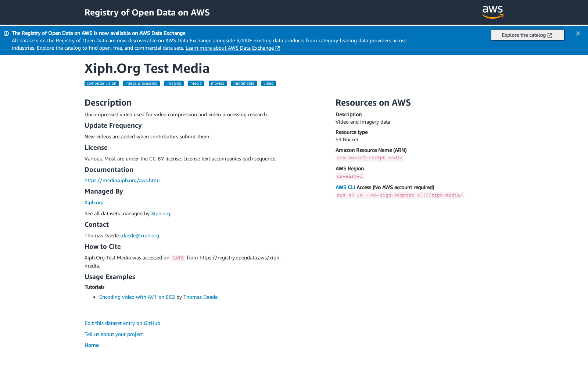This screenshot has width=588, height=368.
Task: Select the imaging tag
Action: [174, 84]
